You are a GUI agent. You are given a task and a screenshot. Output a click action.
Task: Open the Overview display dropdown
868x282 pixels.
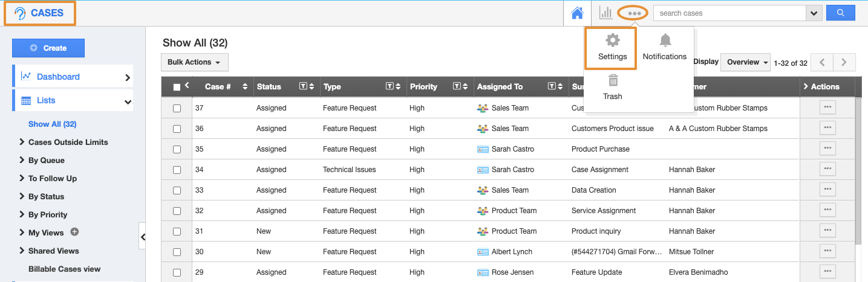[x=747, y=62]
